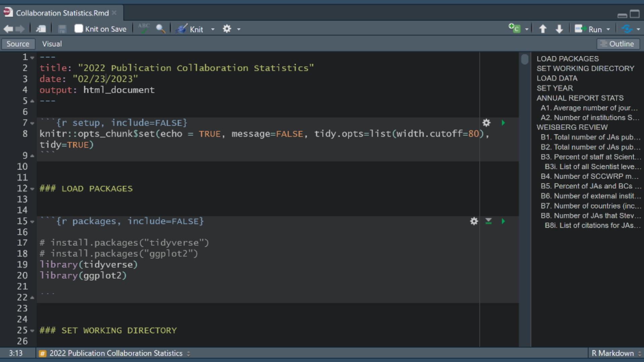644x362 pixels.
Task: Run the setup chunk green play icon
Action: (x=503, y=123)
